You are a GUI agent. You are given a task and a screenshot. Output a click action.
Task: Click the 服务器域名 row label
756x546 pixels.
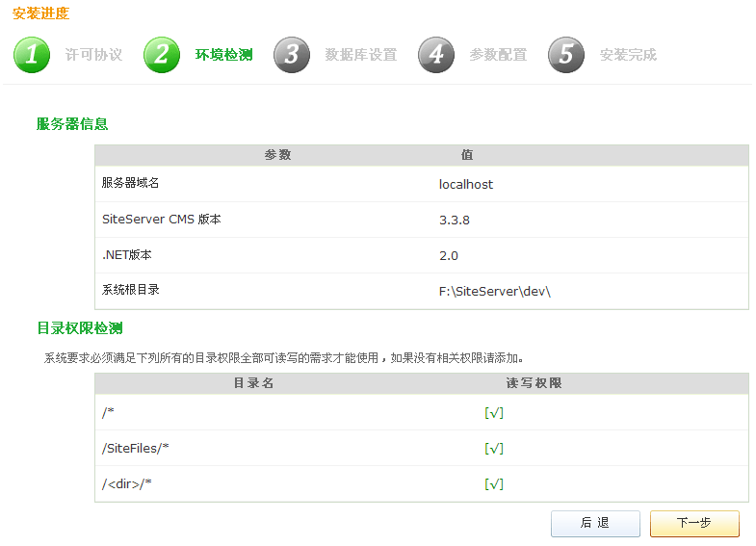coord(130,183)
